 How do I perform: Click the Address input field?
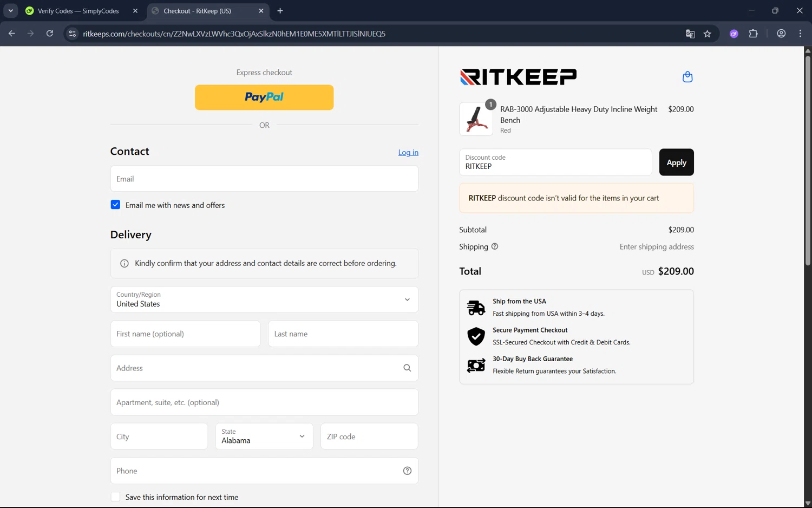[x=264, y=368]
